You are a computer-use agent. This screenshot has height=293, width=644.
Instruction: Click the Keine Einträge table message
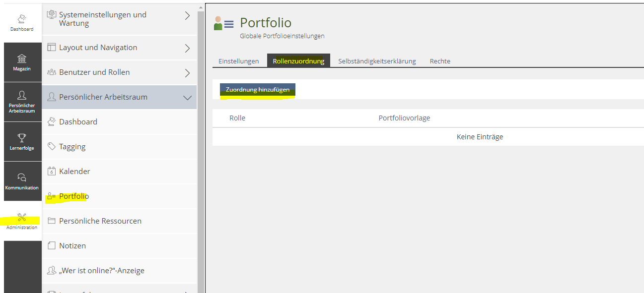pos(480,137)
